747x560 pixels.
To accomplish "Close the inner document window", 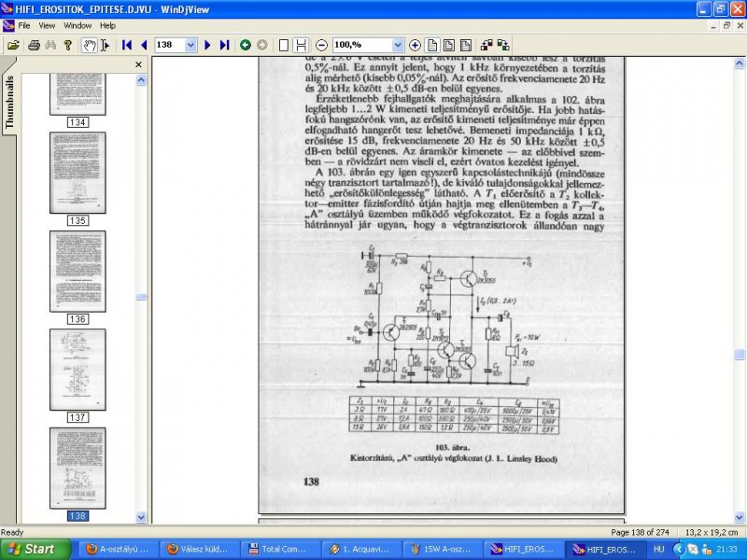I will [x=740, y=26].
